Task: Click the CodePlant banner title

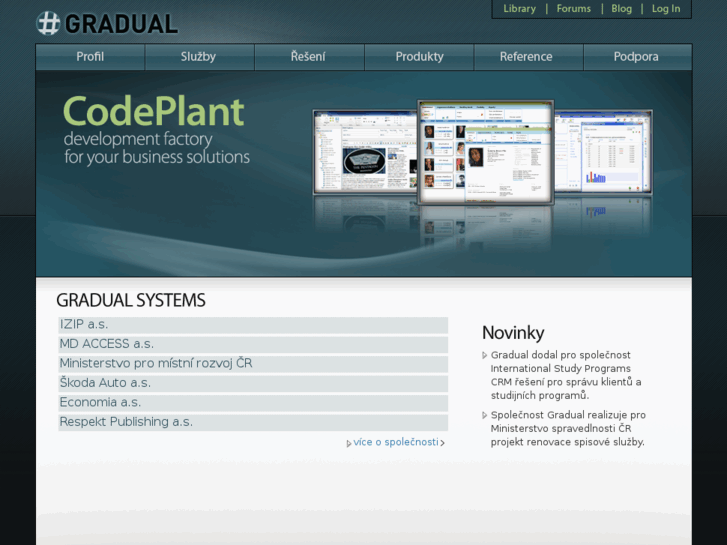Action: 153,112
